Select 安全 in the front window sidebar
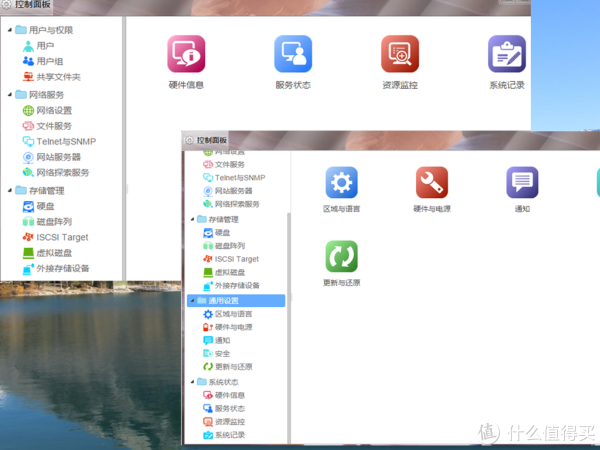This screenshot has width=600, height=450. [x=222, y=353]
